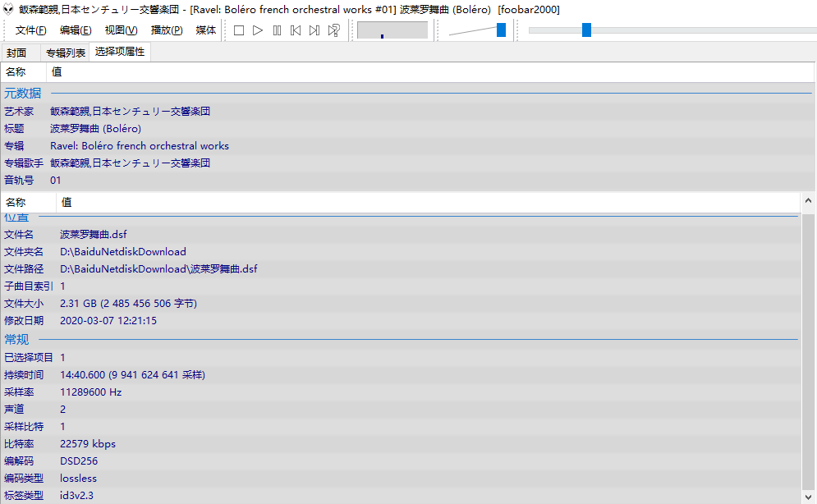
Task: Click the volume slider handle
Action: [501, 30]
